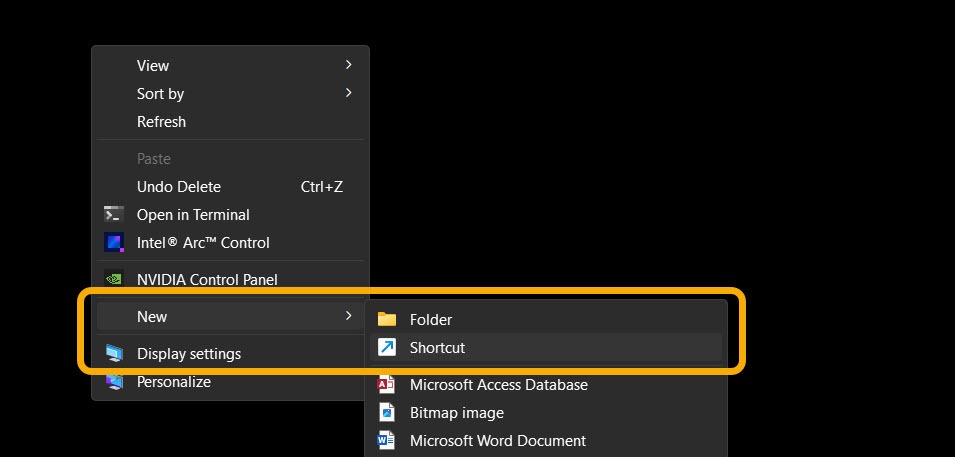Viewport: 955px width, 457px height.
Task: Expand the View submenu chevron
Action: [348, 65]
